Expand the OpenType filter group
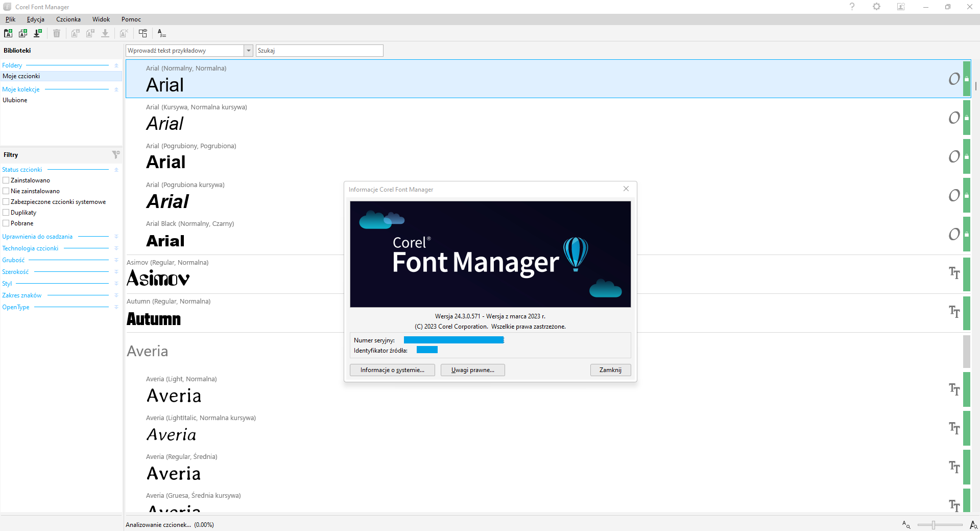The width and height of the screenshot is (980, 531). pyautogui.click(x=116, y=307)
